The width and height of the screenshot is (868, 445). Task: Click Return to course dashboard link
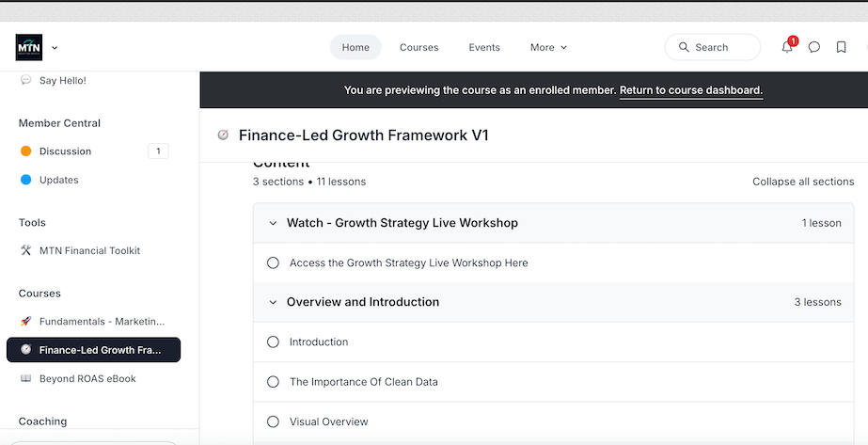click(690, 90)
